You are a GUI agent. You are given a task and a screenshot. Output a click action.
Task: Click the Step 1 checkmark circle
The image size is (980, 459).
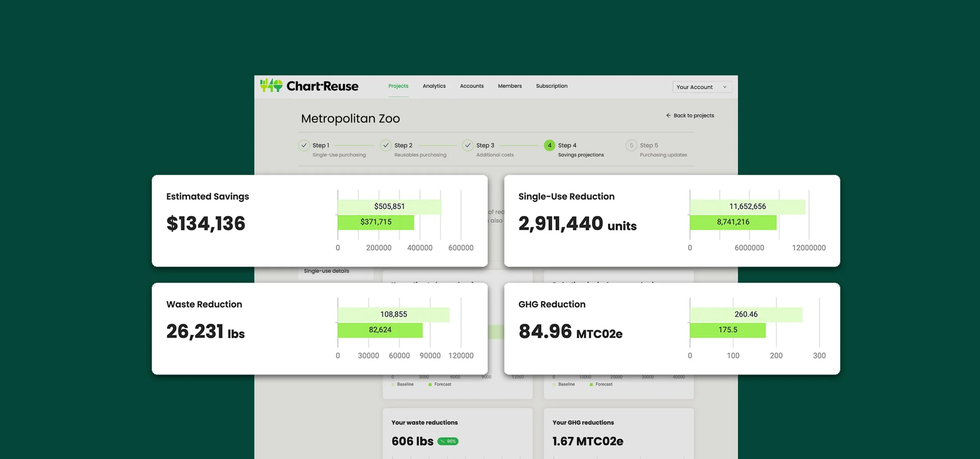click(304, 146)
